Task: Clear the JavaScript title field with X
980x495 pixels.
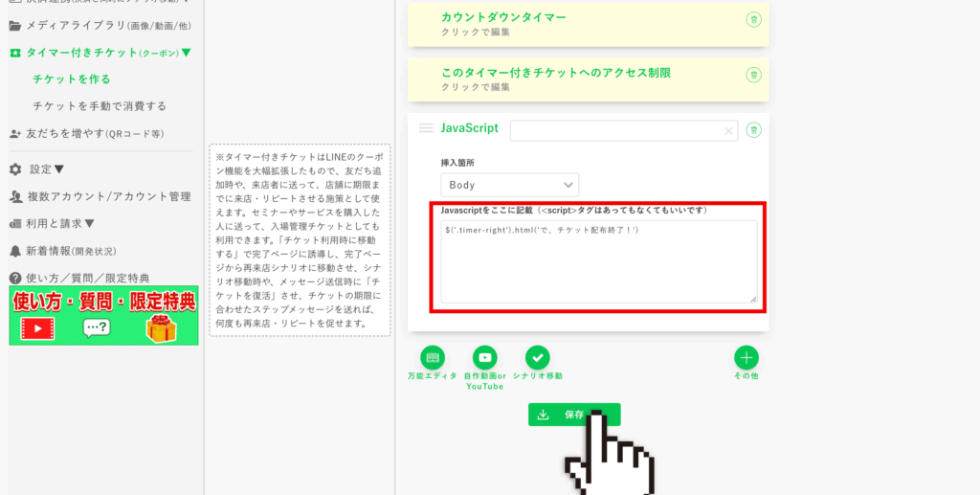Action: pyautogui.click(x=728, y=130)
